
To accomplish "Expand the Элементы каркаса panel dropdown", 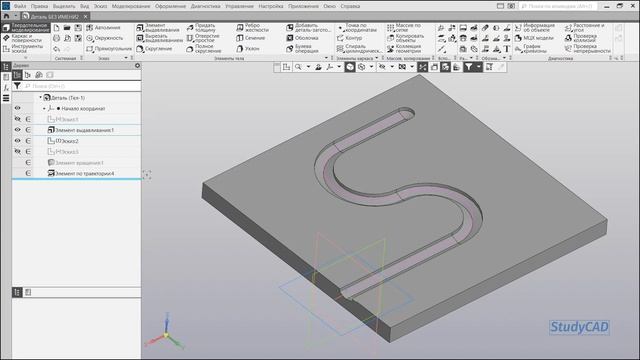I will (377, 58).
